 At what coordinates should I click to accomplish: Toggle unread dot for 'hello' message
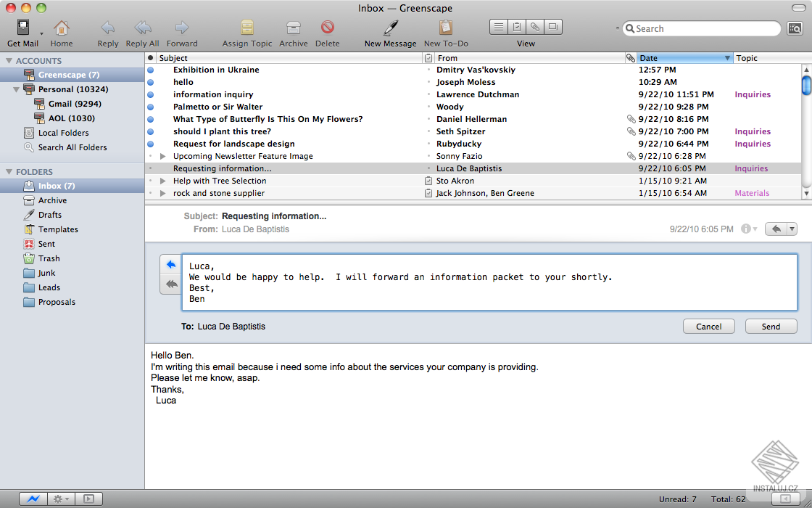[151, 82]
